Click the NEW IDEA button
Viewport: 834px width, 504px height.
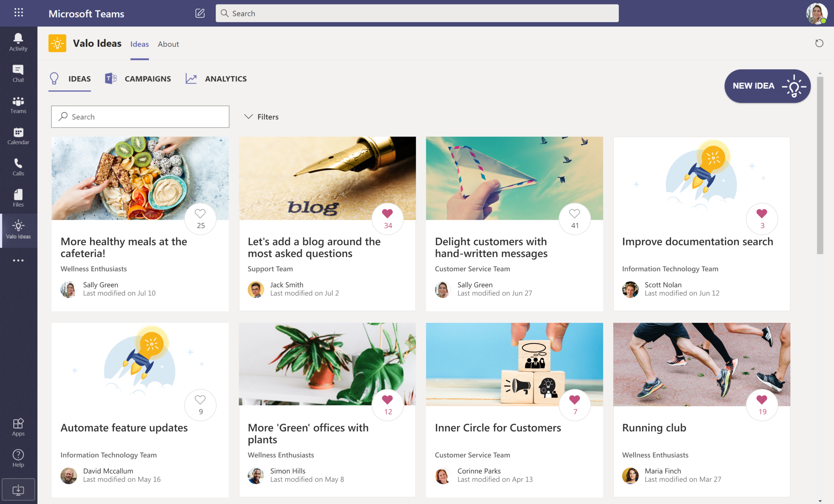(767, 86)
